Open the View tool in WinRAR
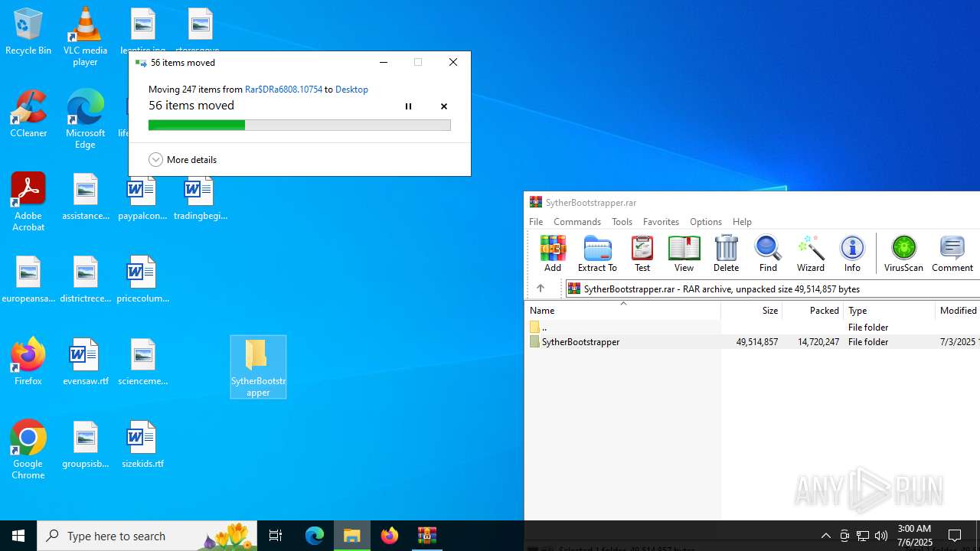980x551 pixels. [684, 253]
